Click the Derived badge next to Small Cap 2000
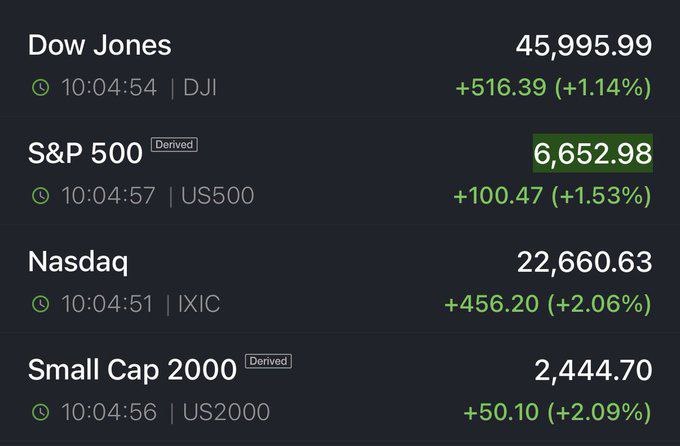Viewport: 680px width, 446px height. 268,361
